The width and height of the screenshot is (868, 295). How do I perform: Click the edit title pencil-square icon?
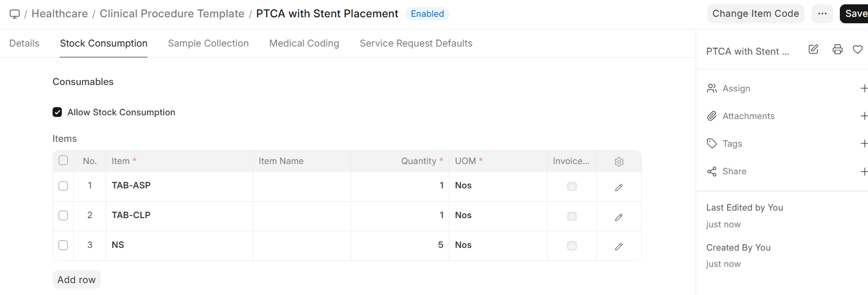click(813, 50)
